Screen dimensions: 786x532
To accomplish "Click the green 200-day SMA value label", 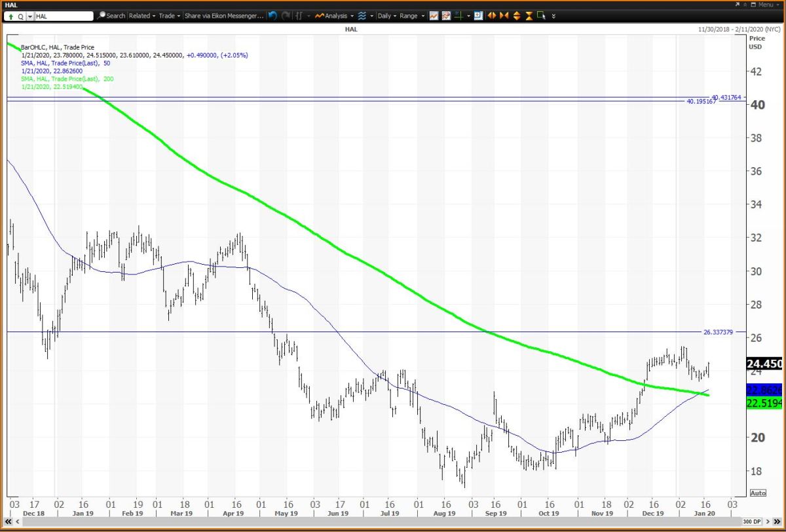I will [x=763, y=403].
